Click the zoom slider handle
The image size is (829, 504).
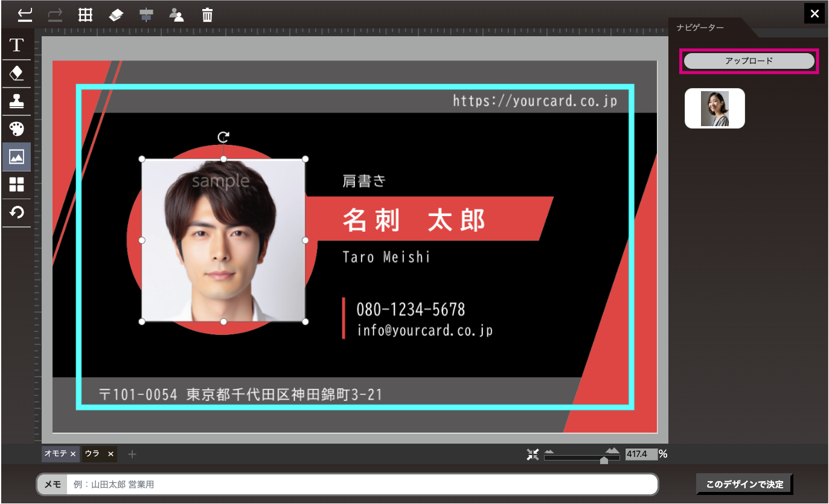[604, 460]
